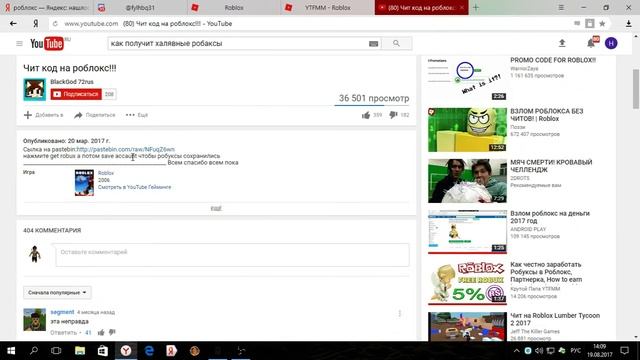Switch input language РУС indicator
Screen dimensions: 640x360
coord(576,351)
